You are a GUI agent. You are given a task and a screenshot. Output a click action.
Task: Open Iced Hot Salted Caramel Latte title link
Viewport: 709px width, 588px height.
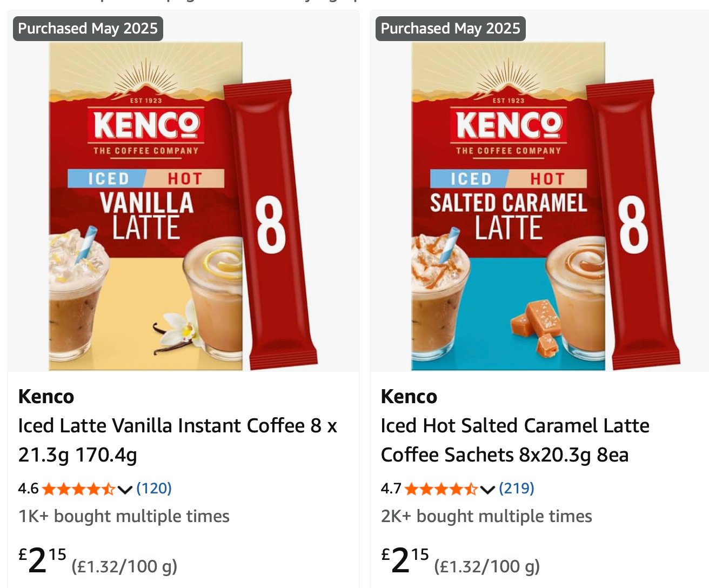coord(515,440)
